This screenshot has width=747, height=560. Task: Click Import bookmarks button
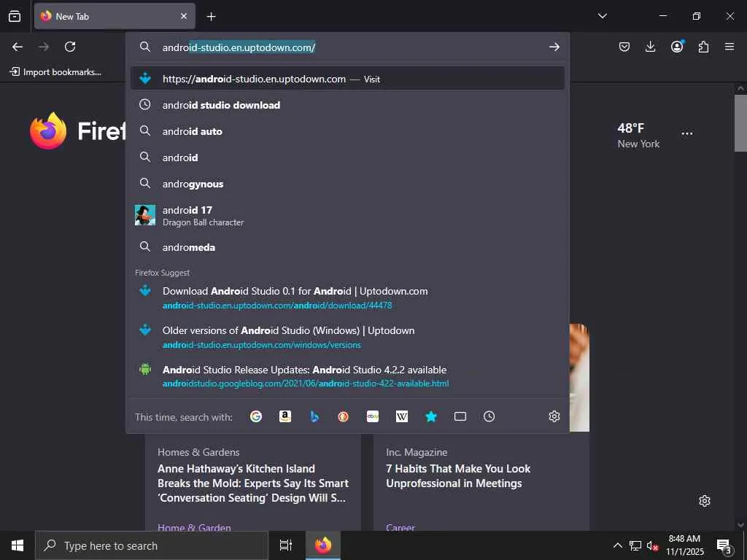click(55, 72)
